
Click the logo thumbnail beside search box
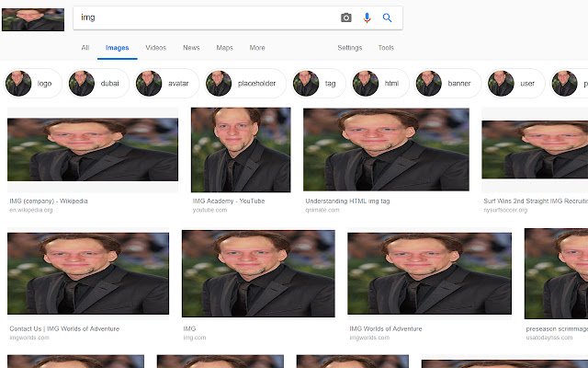pos(33,19)
